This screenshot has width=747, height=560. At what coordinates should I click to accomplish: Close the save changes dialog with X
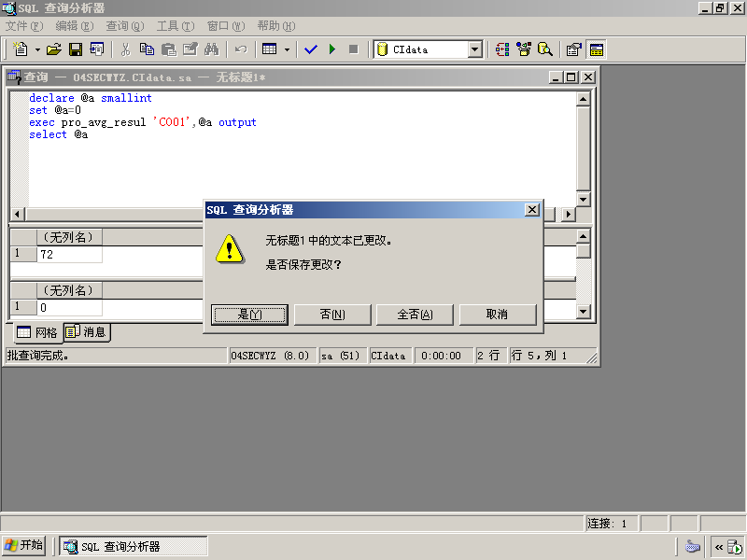[531, 209]
